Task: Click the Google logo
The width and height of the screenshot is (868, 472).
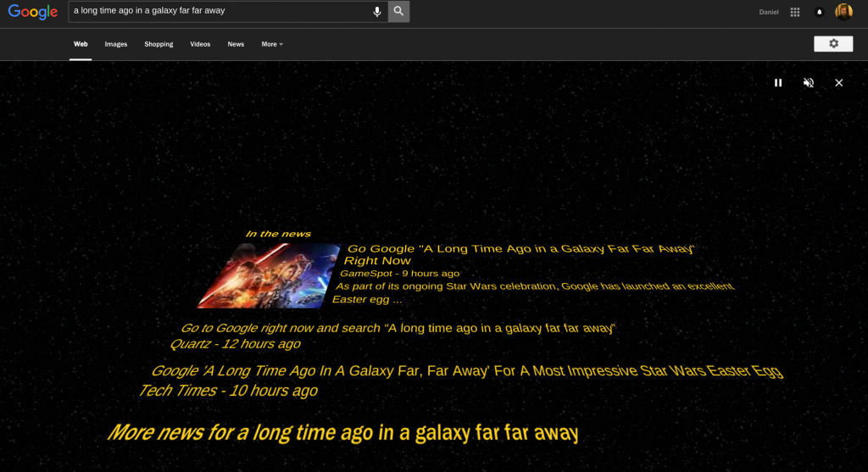Action: click(33, 12)
